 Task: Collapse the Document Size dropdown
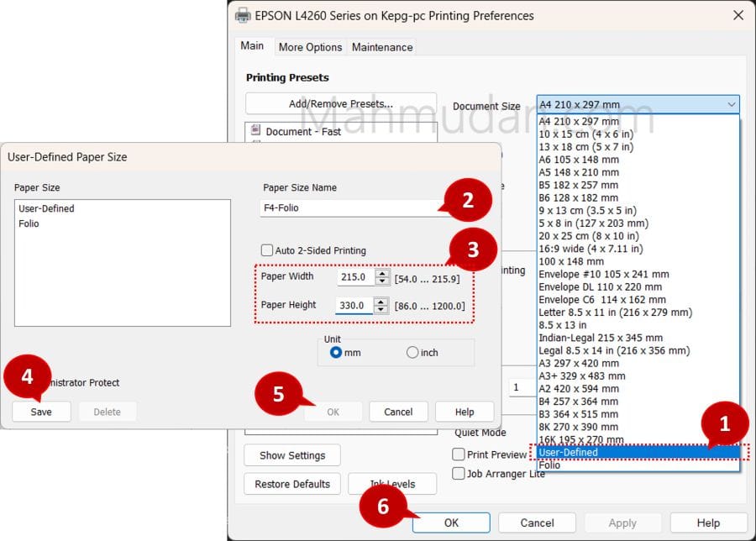[730, 105]
